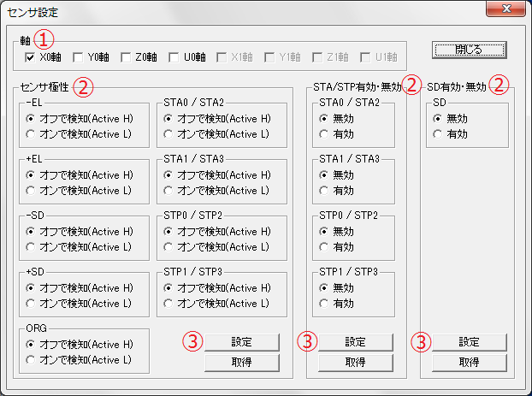The image size is (532, 396).
Task: Click 取得 in the センサ極性 panel
Action: click(242, 363)
